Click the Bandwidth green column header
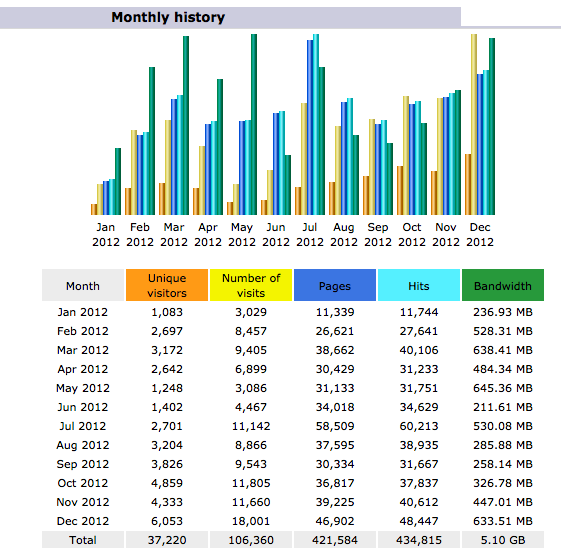 point(503,285)
